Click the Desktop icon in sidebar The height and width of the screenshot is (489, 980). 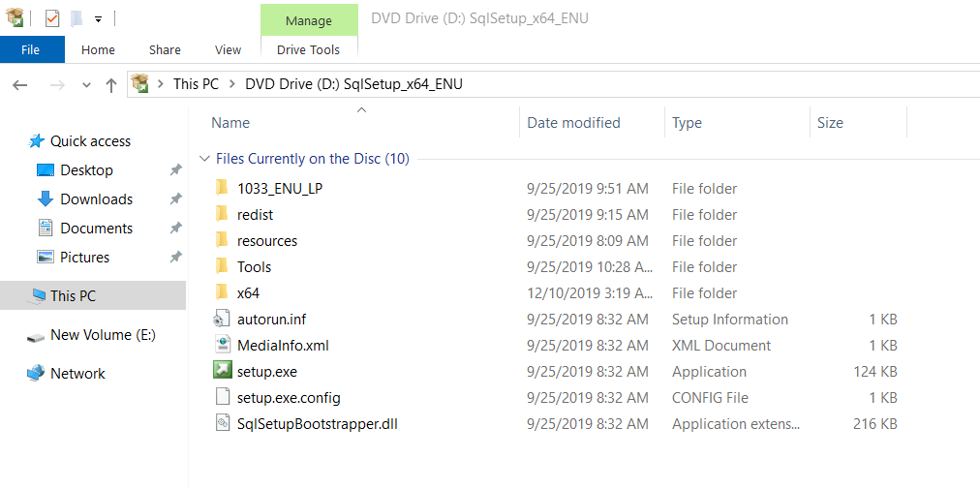pos(46,170)
